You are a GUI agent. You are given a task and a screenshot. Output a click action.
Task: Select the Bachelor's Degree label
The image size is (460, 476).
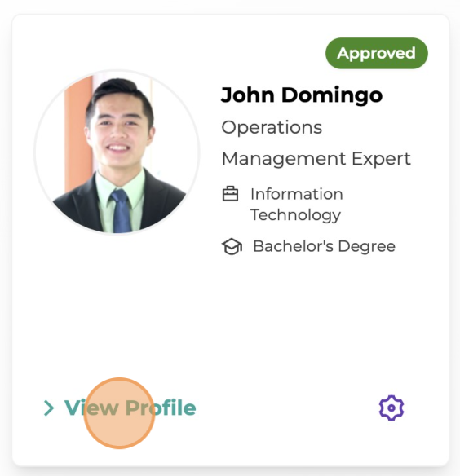(x=324, y=246)
